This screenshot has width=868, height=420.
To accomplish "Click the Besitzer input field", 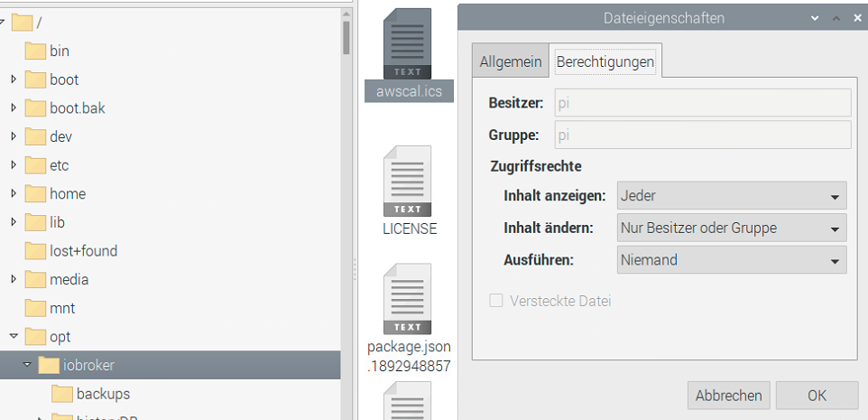I will (x=703, y=103).
